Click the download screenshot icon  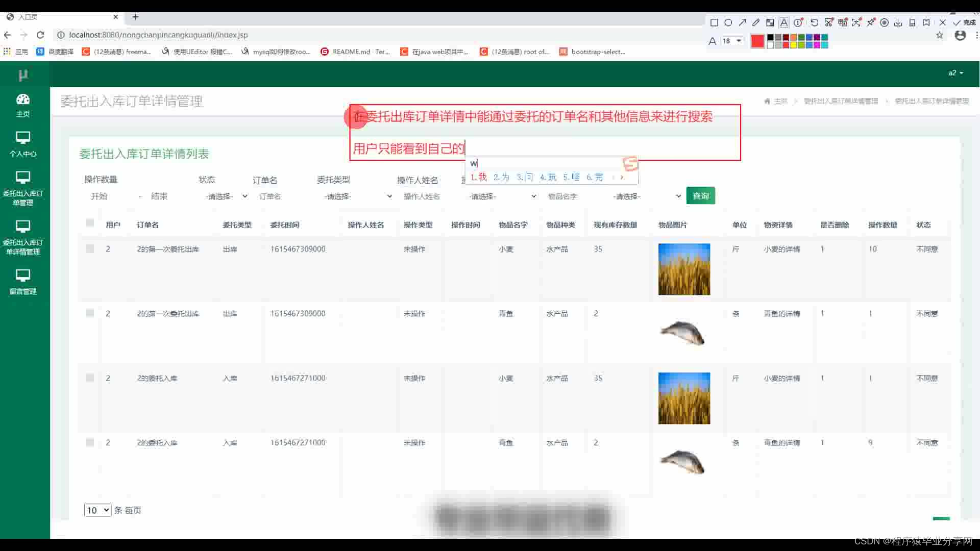coord(898,22)
